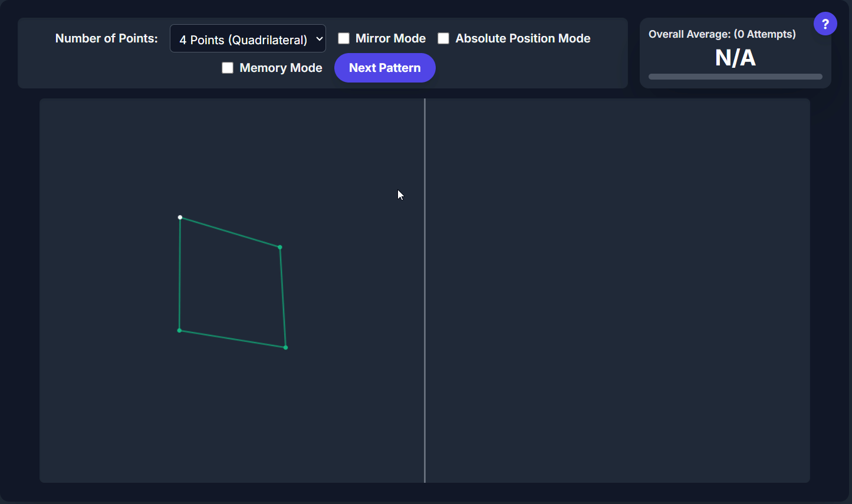Screen dimensions: 852x504
Task: Click the 'Mirror Mode' label text
Action: [x=390, y=38]
